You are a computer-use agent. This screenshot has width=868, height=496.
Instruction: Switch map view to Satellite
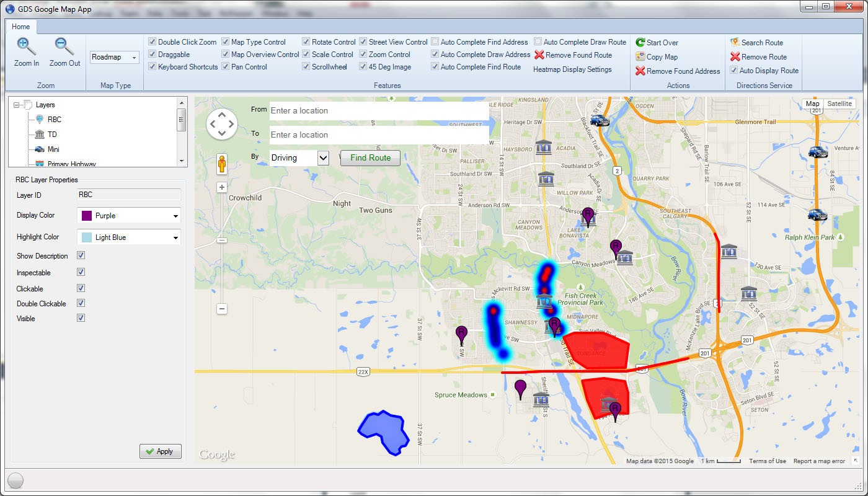coord(840,104)
